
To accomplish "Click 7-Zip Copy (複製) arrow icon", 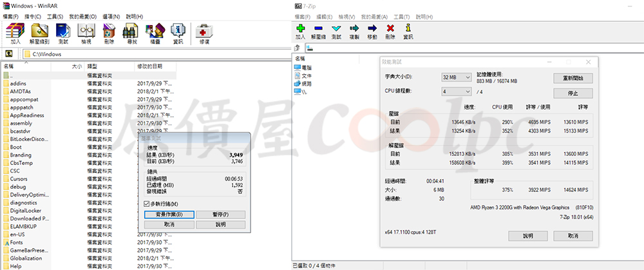I will click(x=354, y=32).
